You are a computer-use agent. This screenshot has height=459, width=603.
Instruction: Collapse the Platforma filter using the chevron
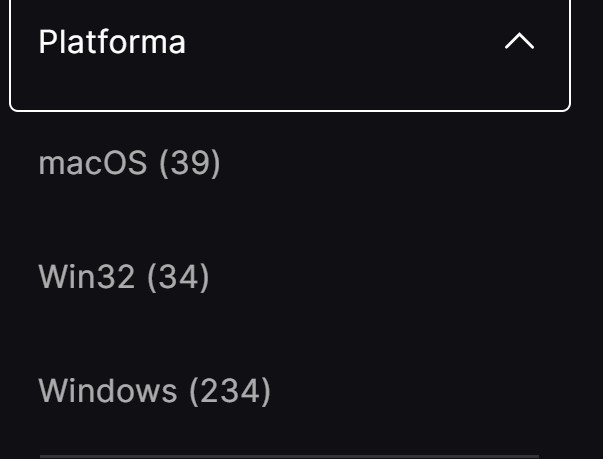click(x=520, y=42)
